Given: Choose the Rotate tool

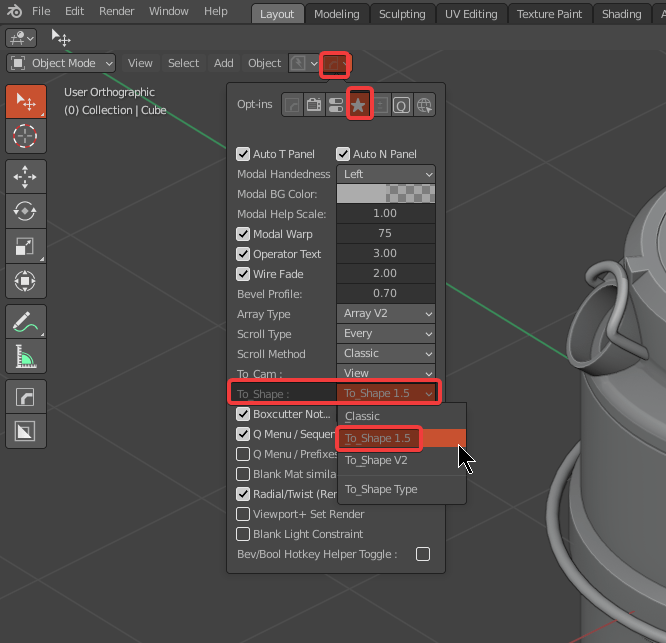Looking at the screenshot, I should (x=25, y=212).
